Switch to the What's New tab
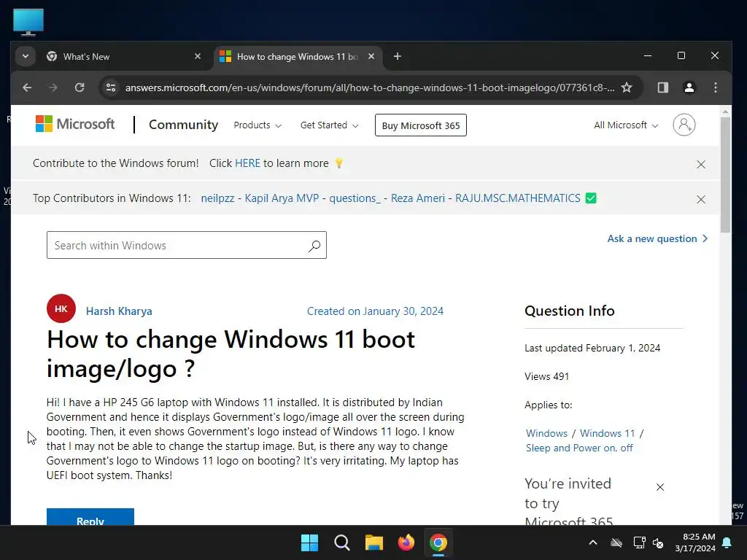 (124, 57)
